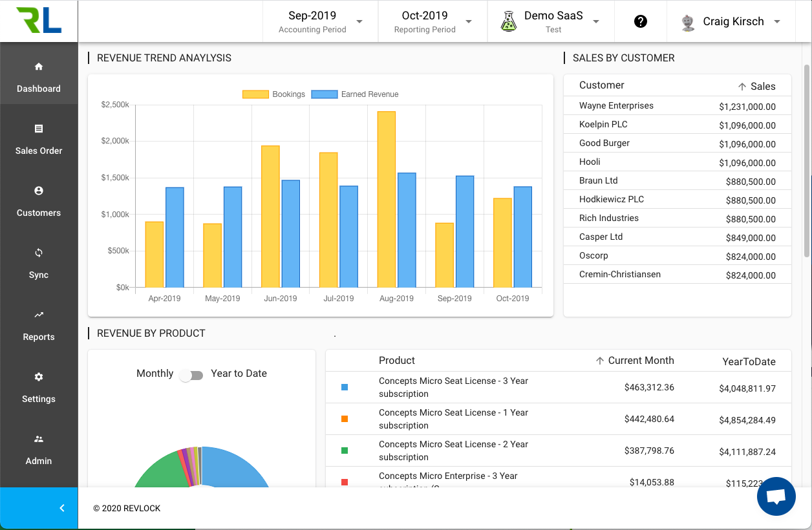Click the page vertical scrollbar
812x530 pixels.
[x=806, y=160]
